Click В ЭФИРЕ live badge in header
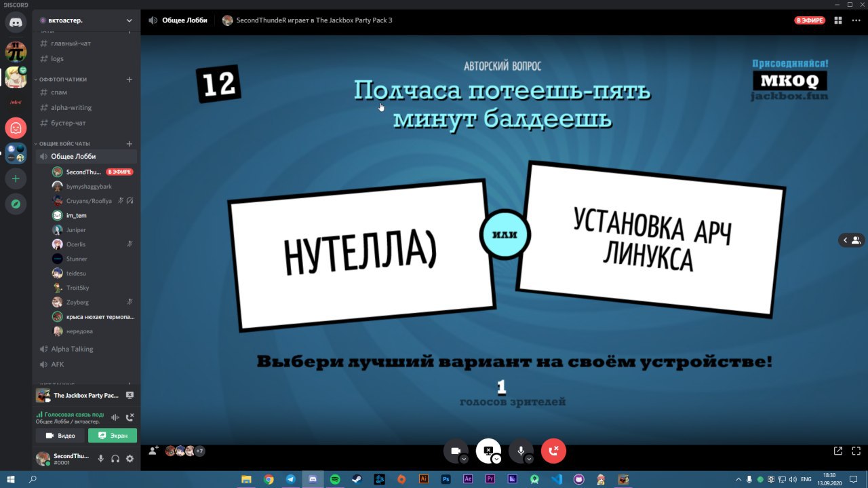 tap(810, 20)
